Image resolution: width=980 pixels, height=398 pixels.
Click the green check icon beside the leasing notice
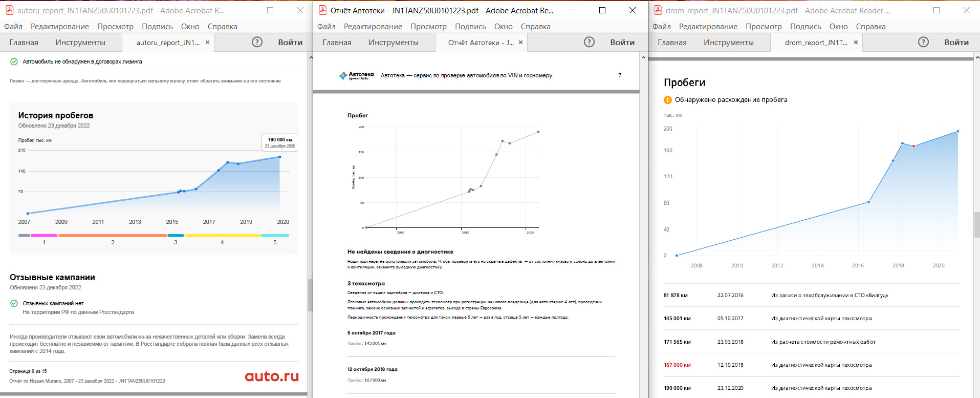pyautogui.click(x=14, y=61)
